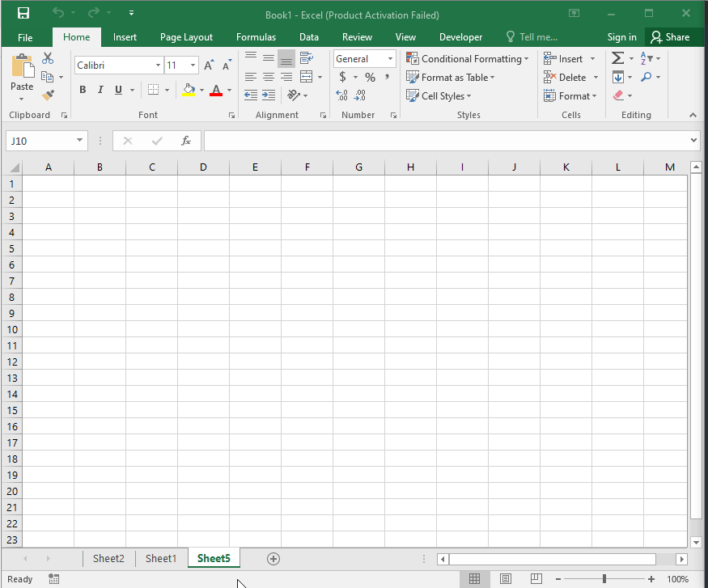Click the Cut scissors icon

click(47, 58)
